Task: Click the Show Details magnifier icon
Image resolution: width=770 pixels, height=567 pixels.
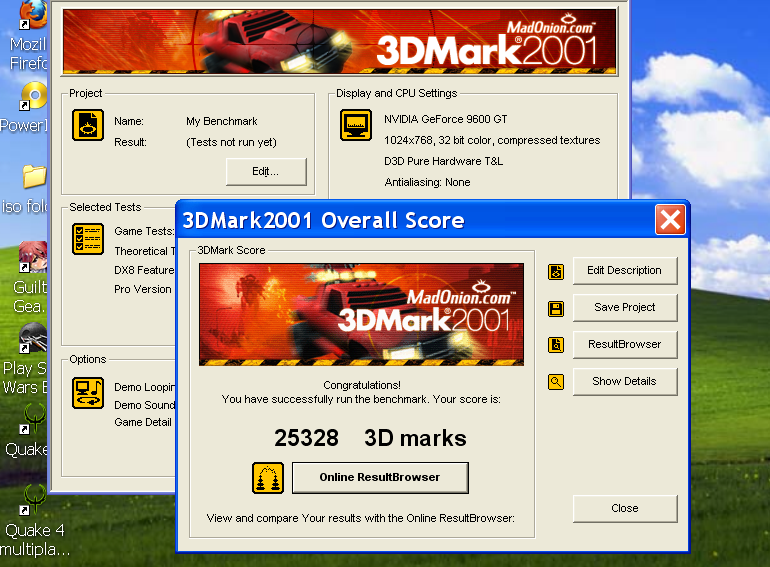Action: [x=556, y=381]
